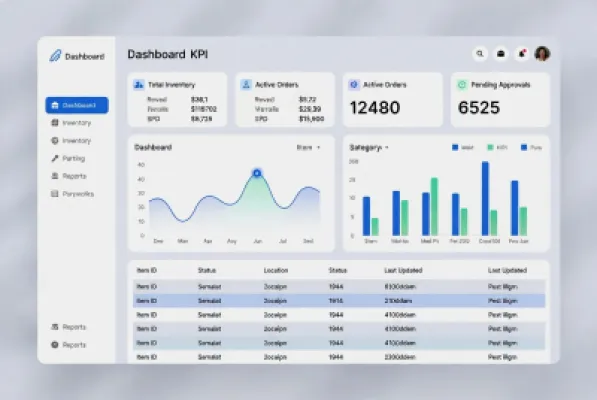Open the Reports item with person icon

(x=69, y=176)
